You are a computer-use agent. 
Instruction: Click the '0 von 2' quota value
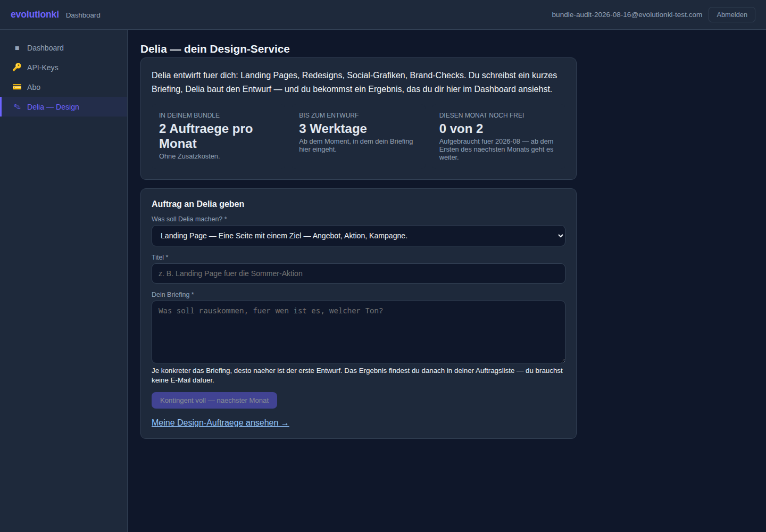pyautogui.click(x=461, y=129)
